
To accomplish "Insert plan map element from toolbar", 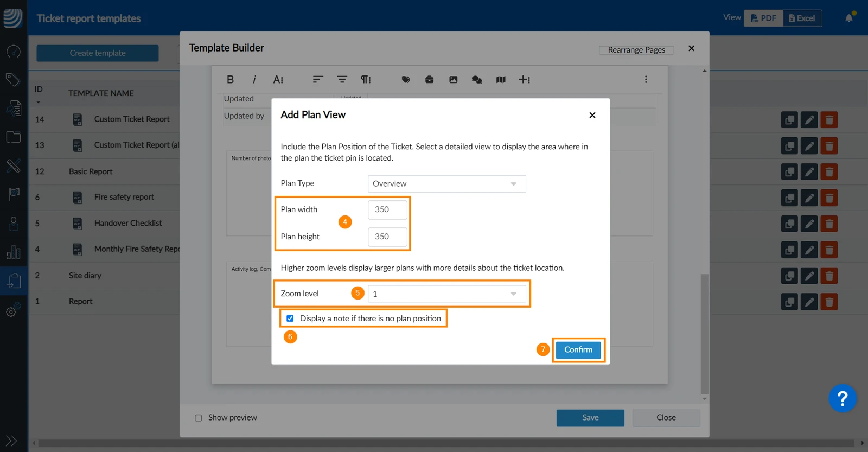I will [501, 79].
